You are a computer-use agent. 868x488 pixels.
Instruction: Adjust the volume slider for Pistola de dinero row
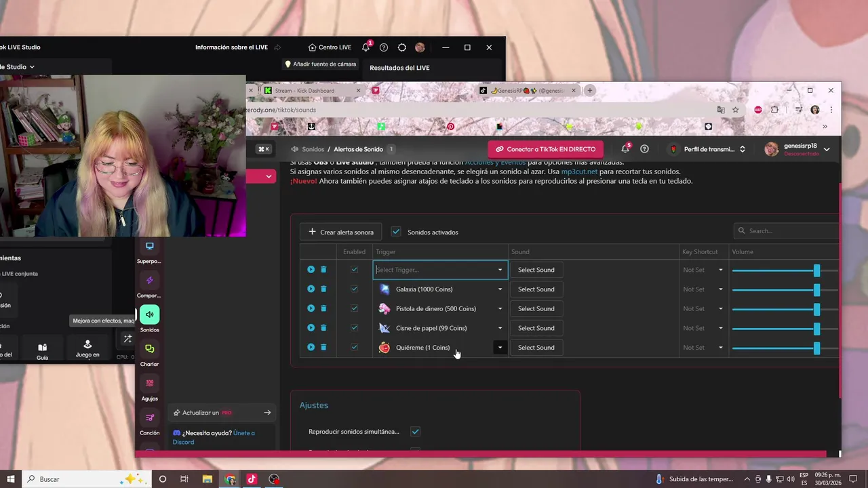(x=816, y=308)
